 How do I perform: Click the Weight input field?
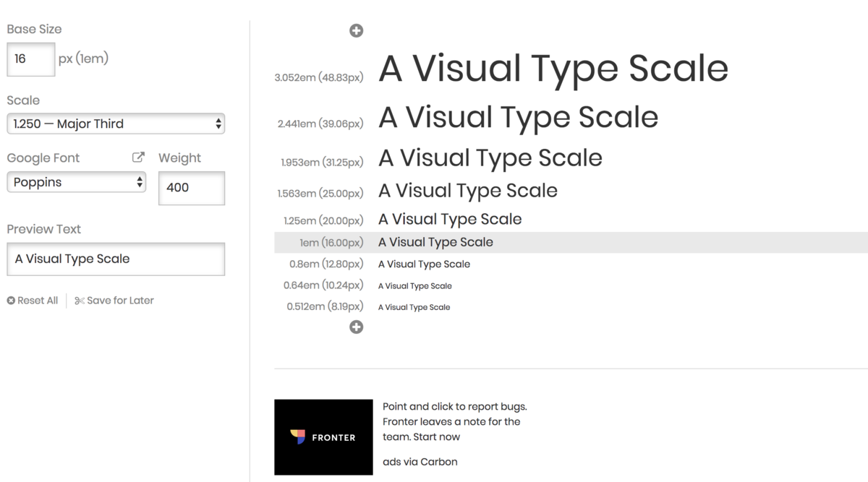(191, 188)
